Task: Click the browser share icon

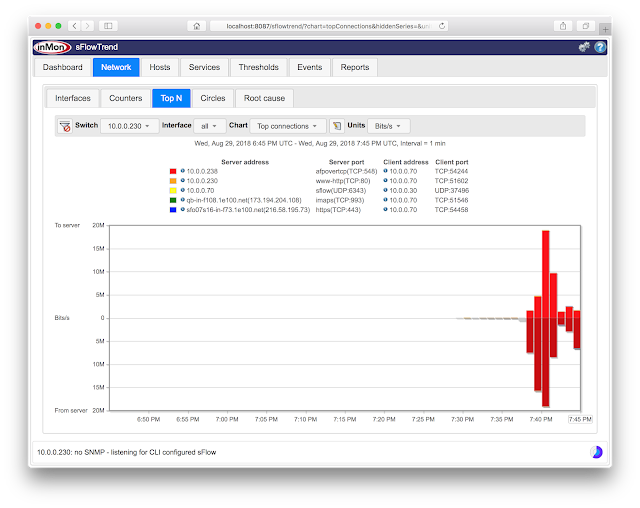Action: 563,26
